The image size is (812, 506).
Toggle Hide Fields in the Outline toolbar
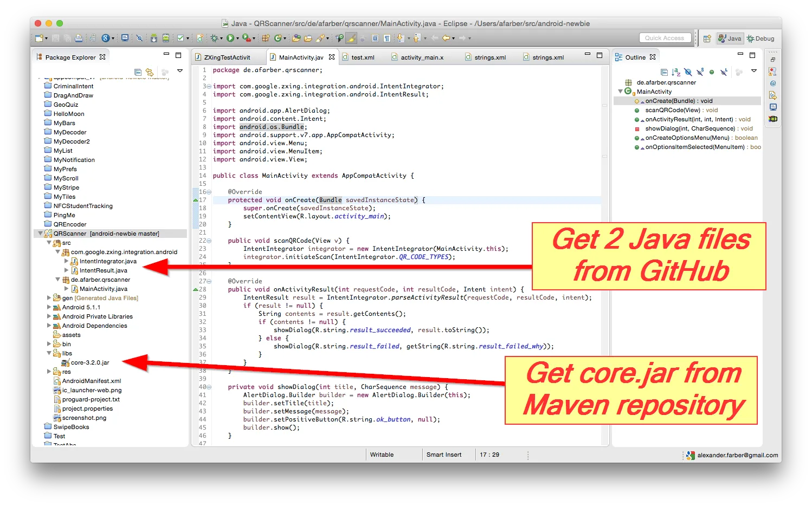(688, 72)
